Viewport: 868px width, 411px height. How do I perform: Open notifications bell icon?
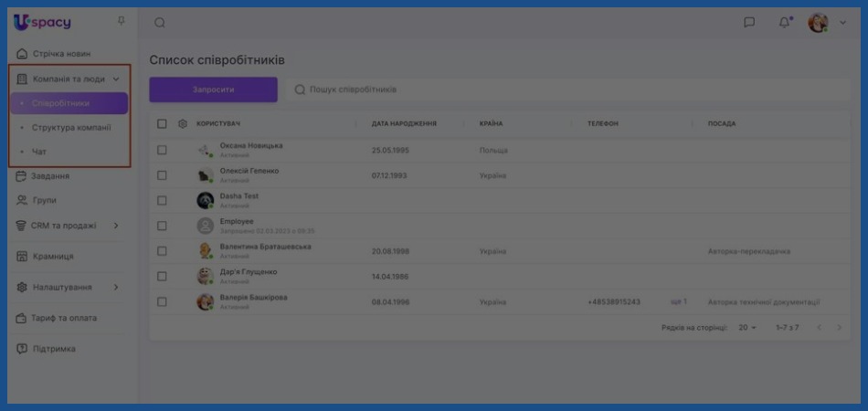pos(784,23)
